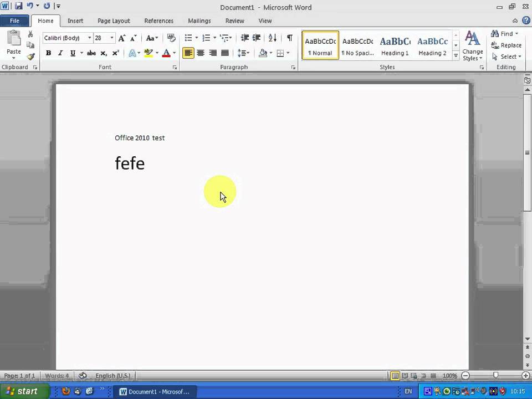Click Decrease Indent icon

(x=244, y=38)
